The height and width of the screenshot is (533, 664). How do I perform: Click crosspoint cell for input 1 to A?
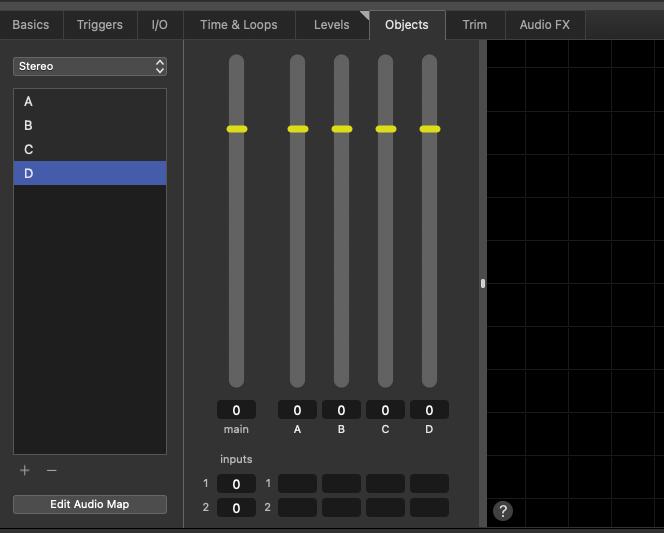(x=297, y=484)
